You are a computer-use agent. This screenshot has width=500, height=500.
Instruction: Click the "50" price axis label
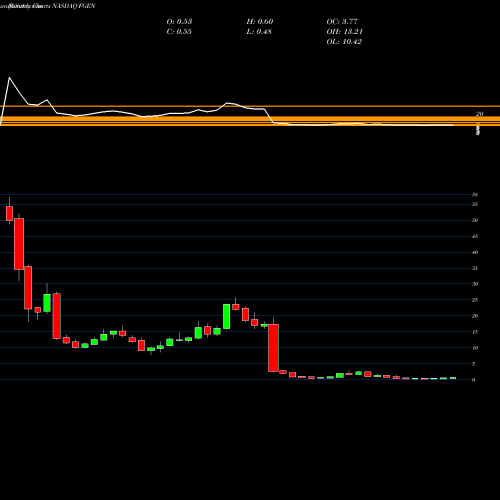(475, 220)
